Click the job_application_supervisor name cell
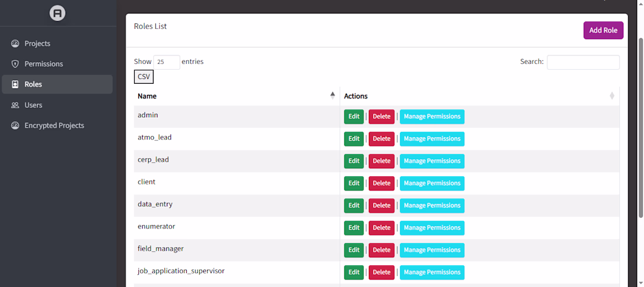Viewport: 644px width, 287px height. pos(237,272)
